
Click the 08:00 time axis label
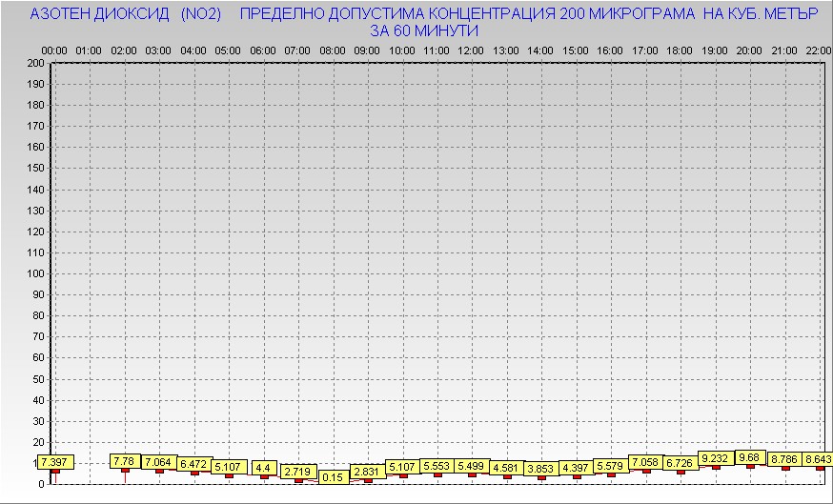click(x=333, y=50)
